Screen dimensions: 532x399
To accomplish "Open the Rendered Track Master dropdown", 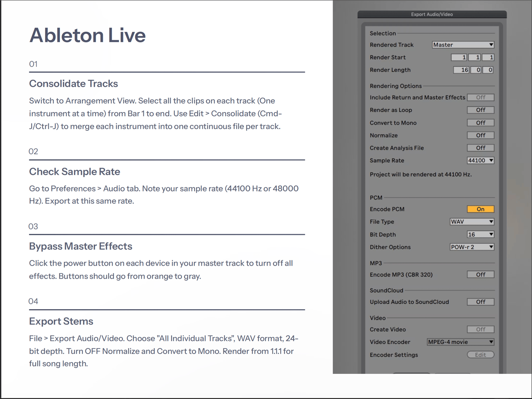I will pyautogui.click(x=463, y=45).
